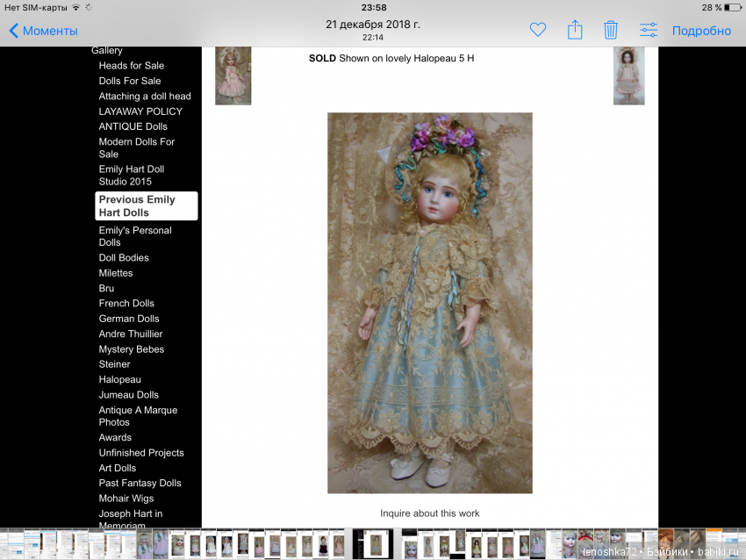This screenshot has width=746, height=560.
Task: Open the Antique A Marque Photos page
Action: pos(138,416)
